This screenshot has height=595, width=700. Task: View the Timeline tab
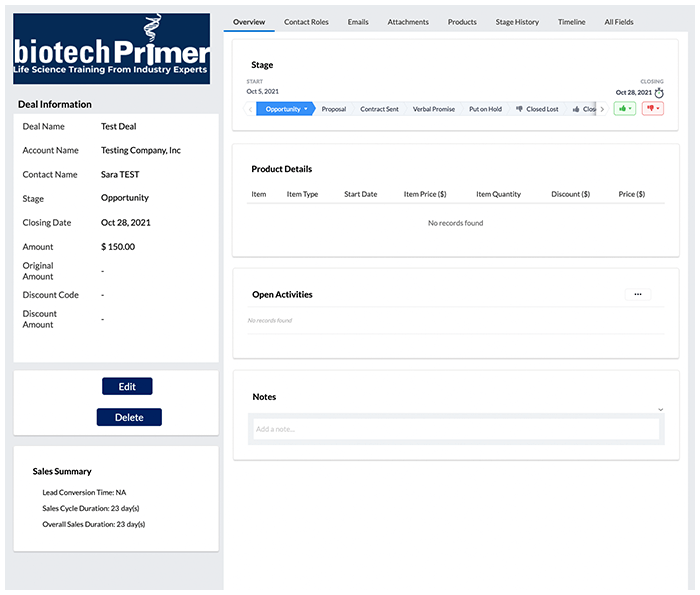click(x=571, y=22)
